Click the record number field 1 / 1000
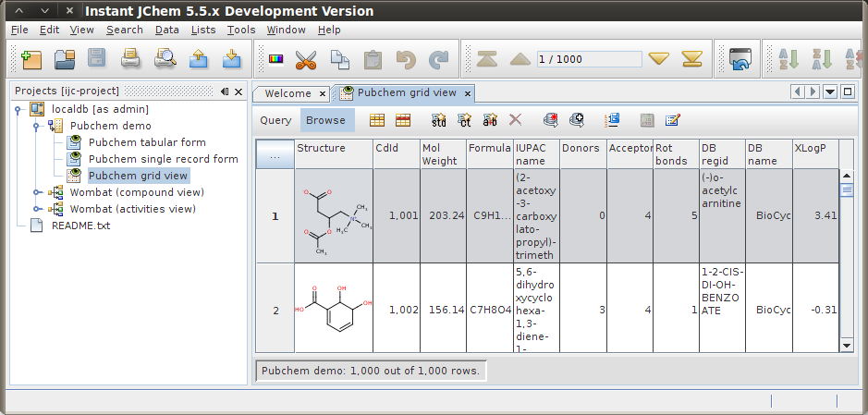Screen dimensions: 868x415 [588, 59]
